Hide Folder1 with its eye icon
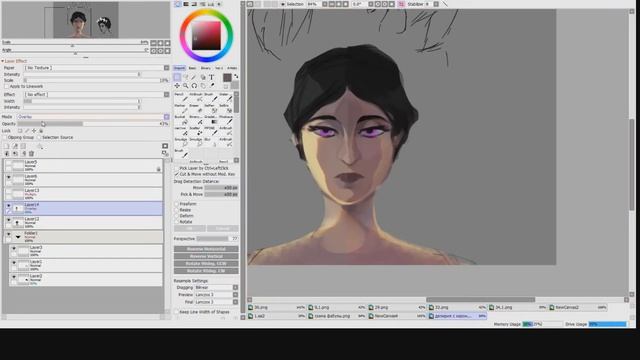Screen dimensions: 640x360 coord(9,234)
